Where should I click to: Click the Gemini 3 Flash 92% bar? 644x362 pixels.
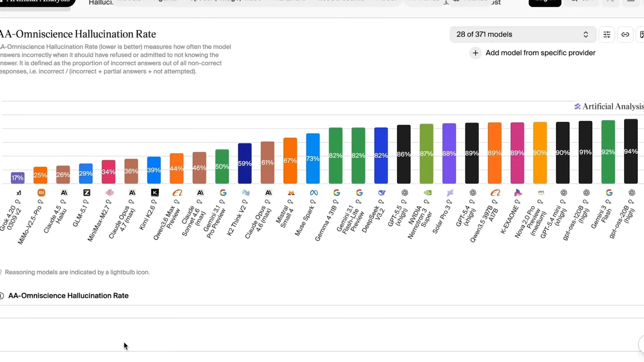coord(608,152)
